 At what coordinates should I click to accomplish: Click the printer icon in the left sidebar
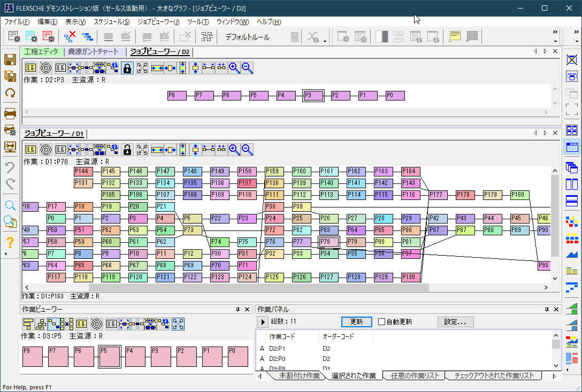(10, 112)
